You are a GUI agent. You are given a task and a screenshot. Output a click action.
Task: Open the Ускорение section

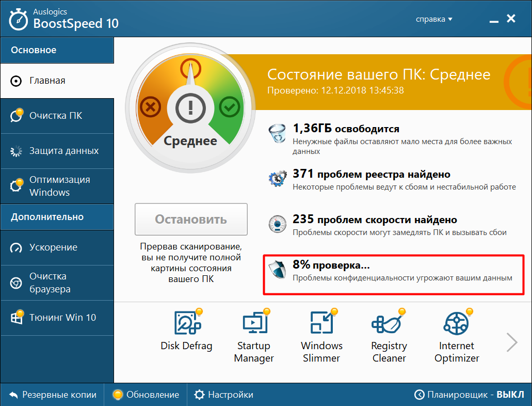click(57, 247)
